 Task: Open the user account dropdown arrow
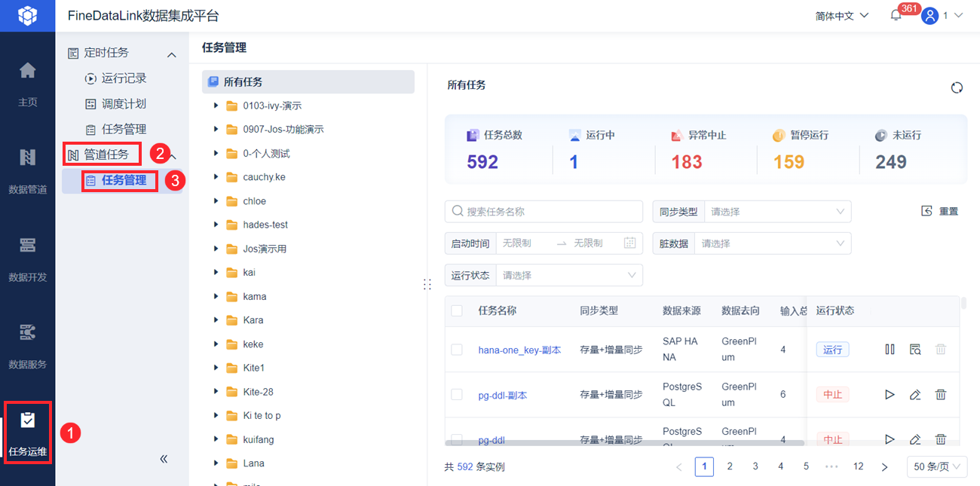coord(958,15)
